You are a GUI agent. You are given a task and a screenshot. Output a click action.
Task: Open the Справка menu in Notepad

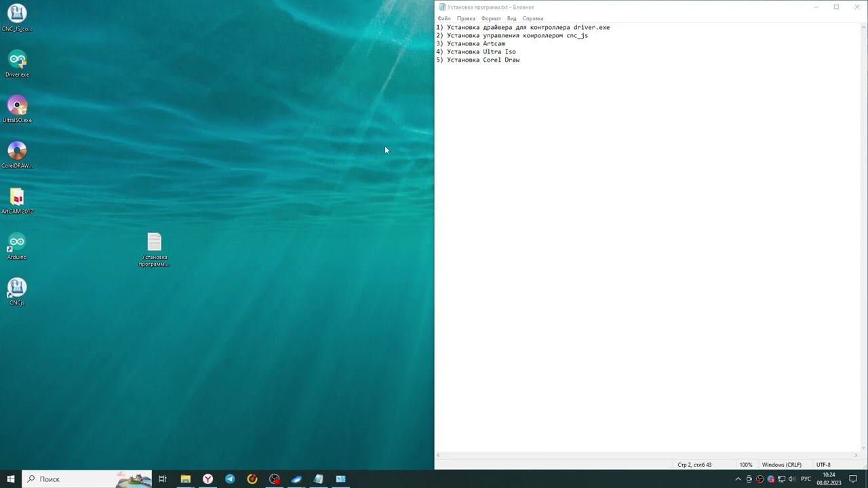[533, 18]
